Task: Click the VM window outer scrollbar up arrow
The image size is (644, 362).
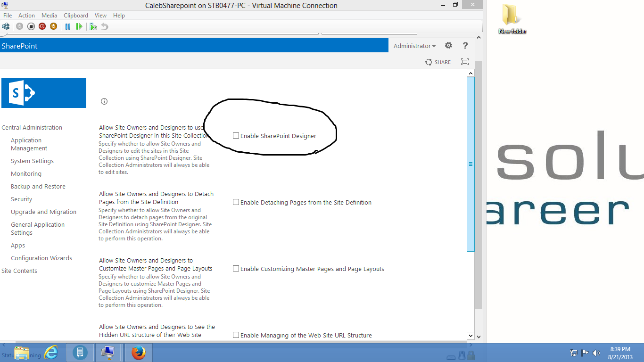Action: (x=479, y=37)
